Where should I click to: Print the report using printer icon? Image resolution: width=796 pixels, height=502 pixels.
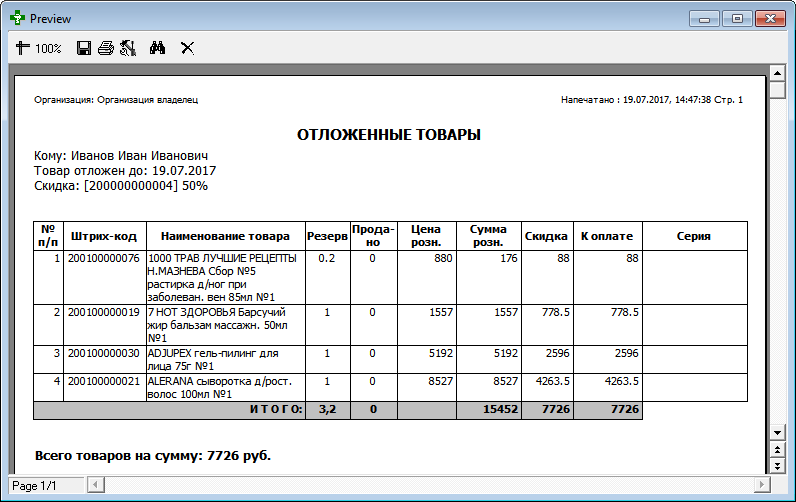(106, 48)
